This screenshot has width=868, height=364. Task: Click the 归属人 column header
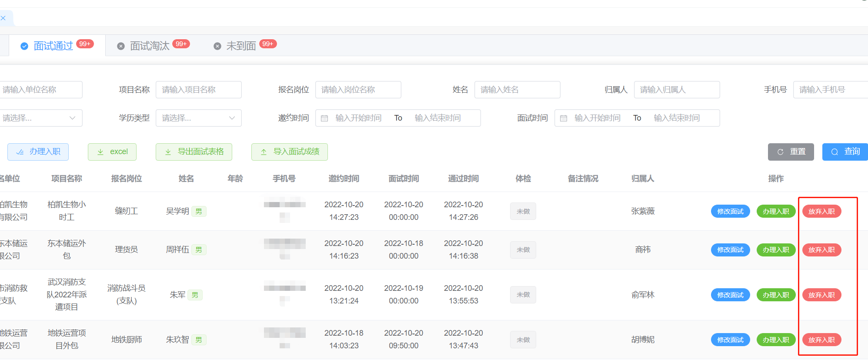click(x=643, y=179)
